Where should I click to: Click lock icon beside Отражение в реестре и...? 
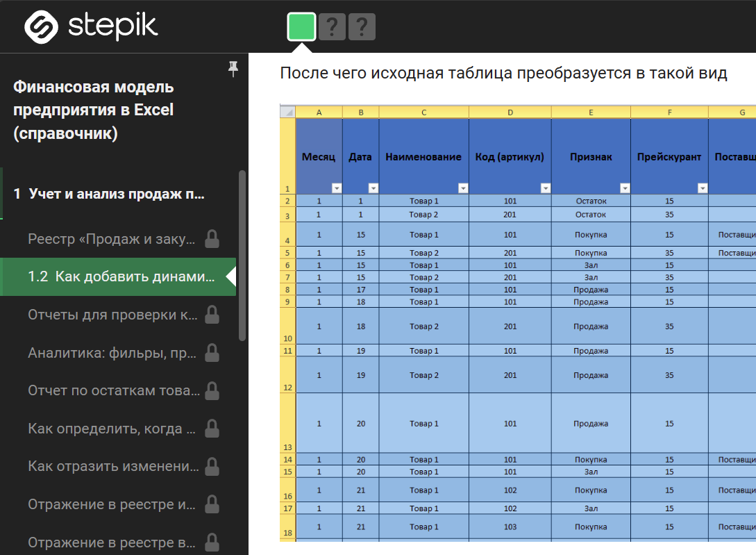[212, 504]
